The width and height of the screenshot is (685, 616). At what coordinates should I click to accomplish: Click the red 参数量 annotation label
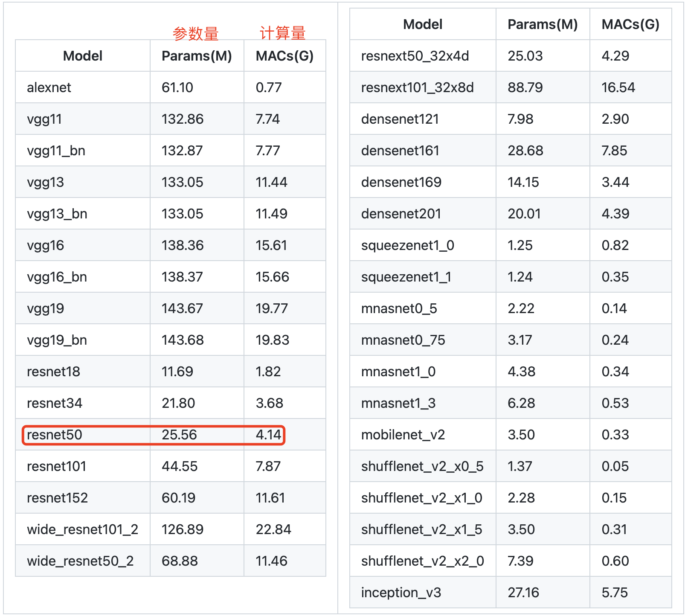click(196, 33)
